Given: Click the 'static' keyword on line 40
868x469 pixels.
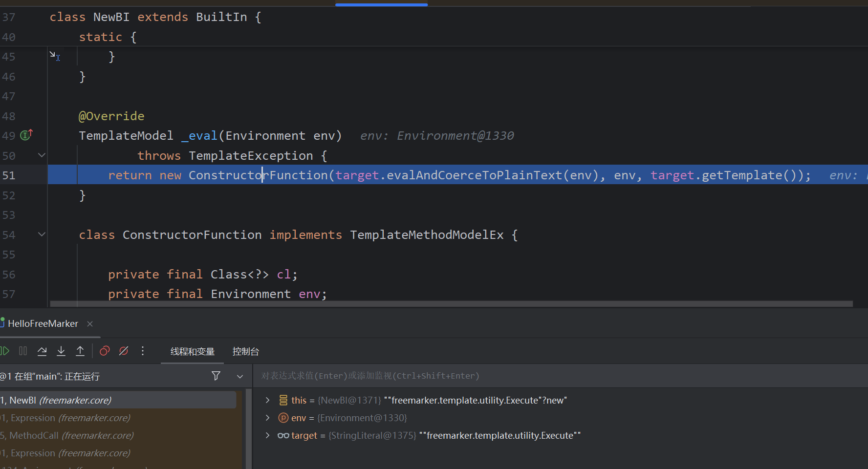Looking at the screenshot, I should point(101,37).
